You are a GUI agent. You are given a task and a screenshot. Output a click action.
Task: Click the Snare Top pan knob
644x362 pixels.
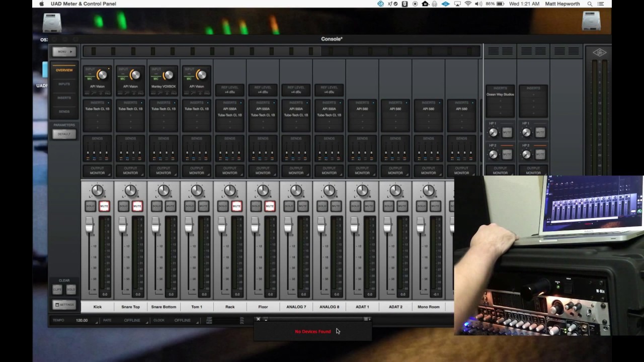pos(130,191)
